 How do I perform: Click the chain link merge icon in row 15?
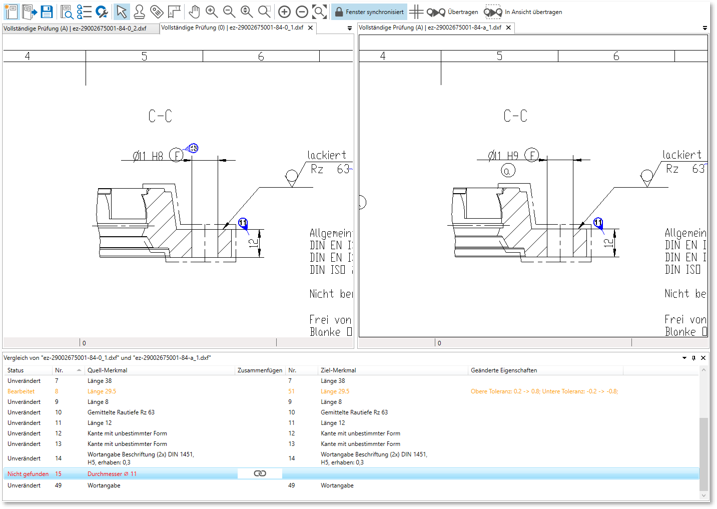[260, 473]
